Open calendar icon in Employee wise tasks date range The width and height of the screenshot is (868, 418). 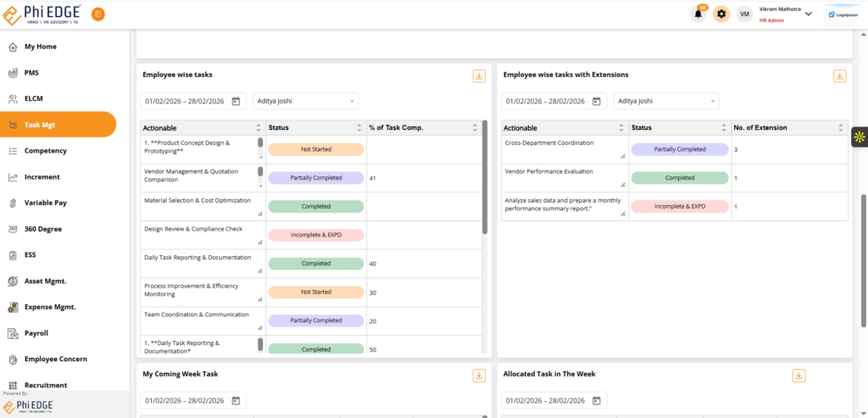[236, 102]
